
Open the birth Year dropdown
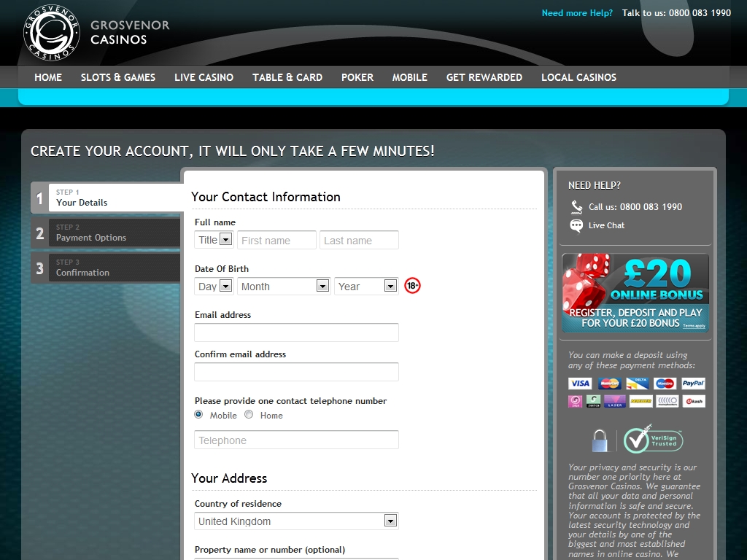pyautogui.click(x=366, y=287)
